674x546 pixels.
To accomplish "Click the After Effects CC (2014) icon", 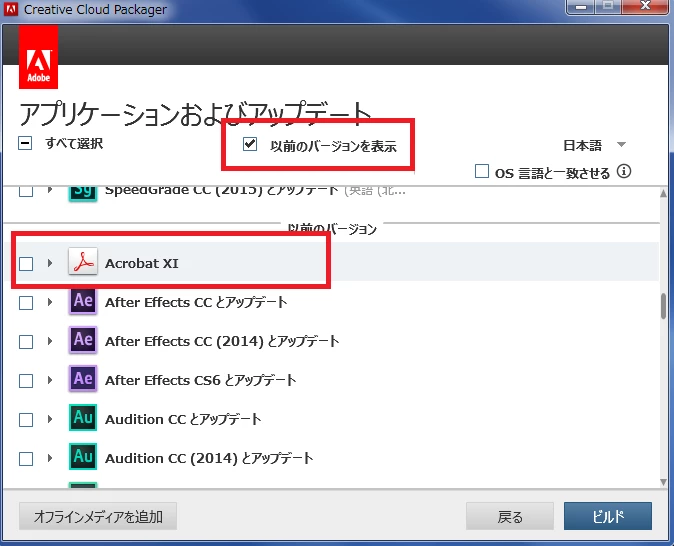I will click(83, 340).
